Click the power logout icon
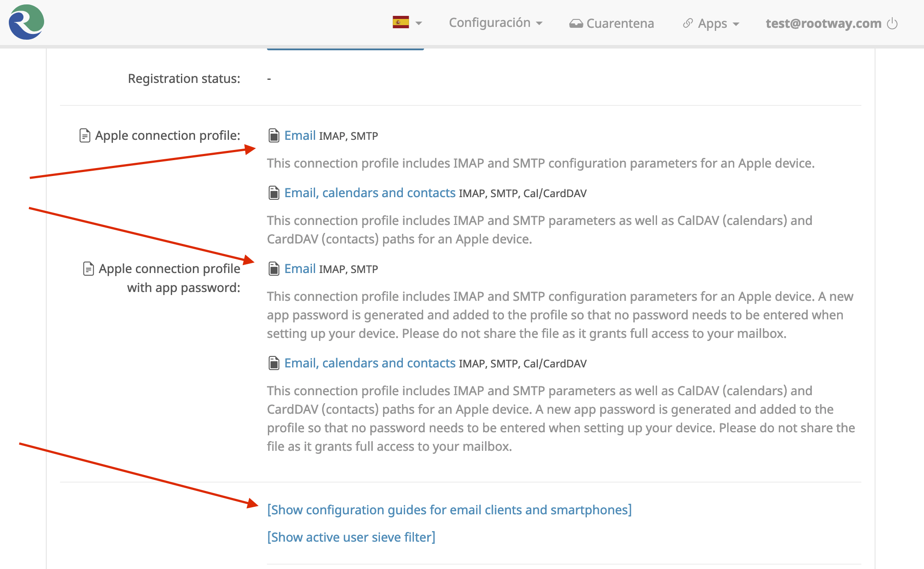Image resolution: width=924 pixels, height=569 pixels. (892, 23)
